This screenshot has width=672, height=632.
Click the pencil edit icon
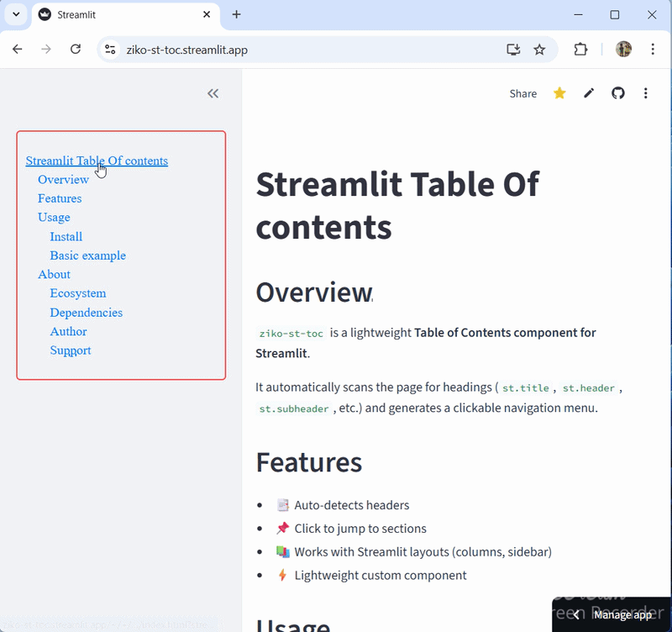[589, 93]
